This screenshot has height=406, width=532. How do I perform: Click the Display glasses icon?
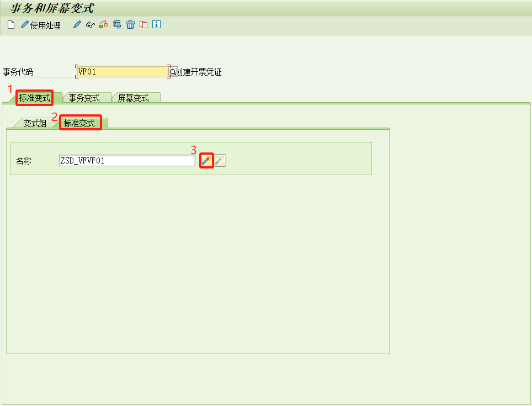91,25
